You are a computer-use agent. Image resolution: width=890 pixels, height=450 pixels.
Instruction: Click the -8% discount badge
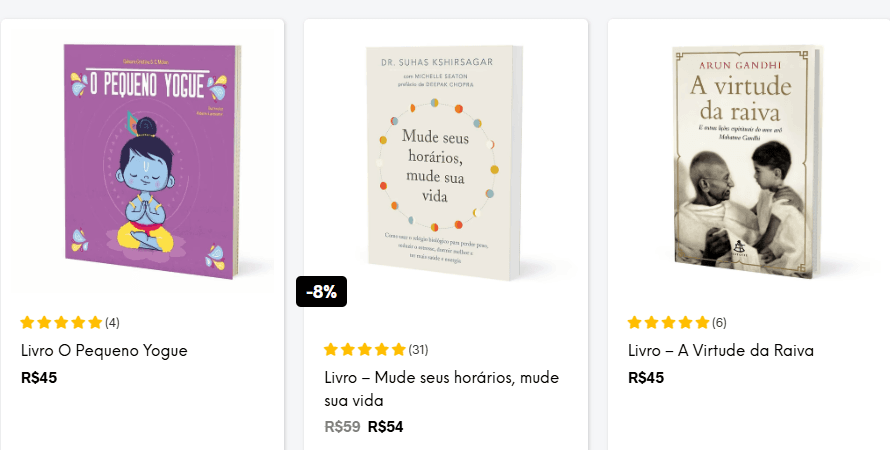[x=321, y=292]
